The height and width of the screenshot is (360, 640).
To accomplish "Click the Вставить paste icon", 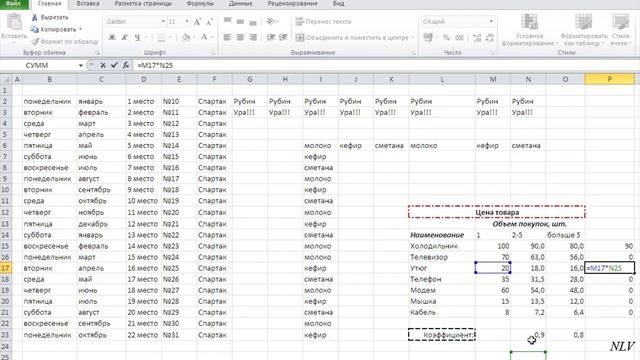I will pyautogui.click(x=14, y=22).
